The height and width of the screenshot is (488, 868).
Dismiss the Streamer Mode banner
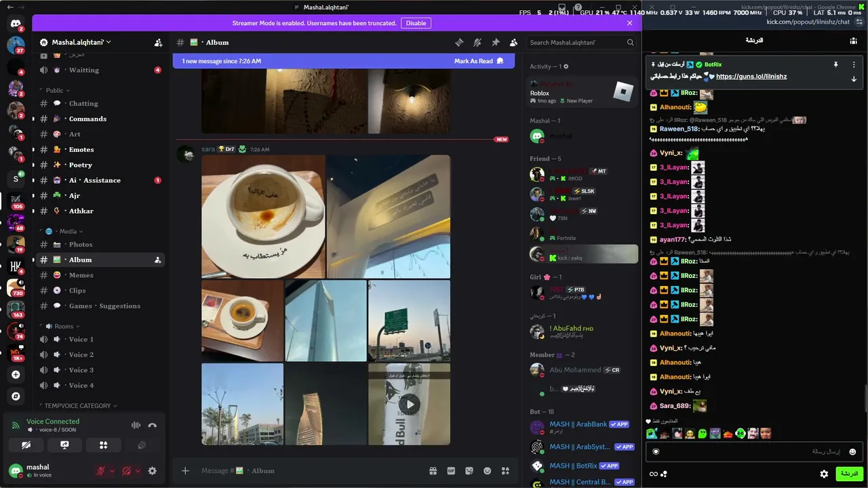[629, 23]
